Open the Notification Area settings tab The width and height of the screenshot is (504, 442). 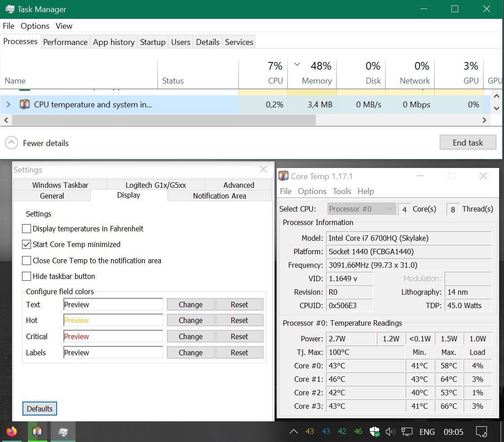pyautogui.click(x=219, y=196)
